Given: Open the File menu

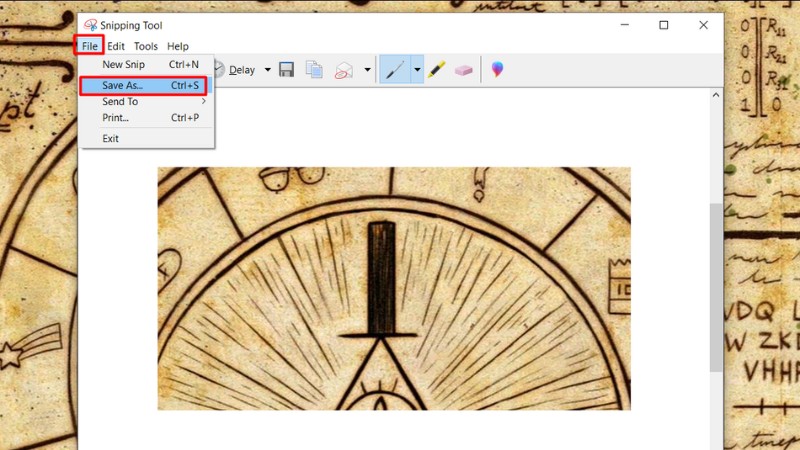Looking at the screenshot, I should (x=89, y=46).
